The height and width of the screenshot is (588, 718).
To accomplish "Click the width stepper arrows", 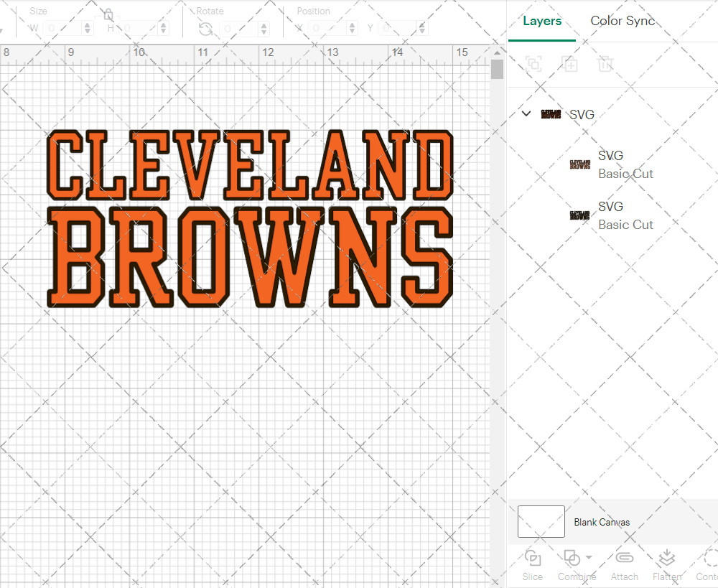I will pos(88,28).
